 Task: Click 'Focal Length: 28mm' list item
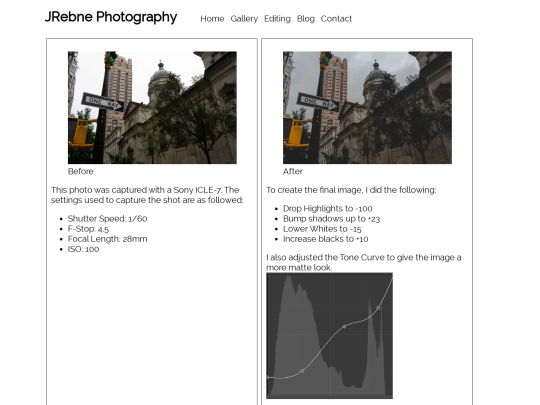107,239
